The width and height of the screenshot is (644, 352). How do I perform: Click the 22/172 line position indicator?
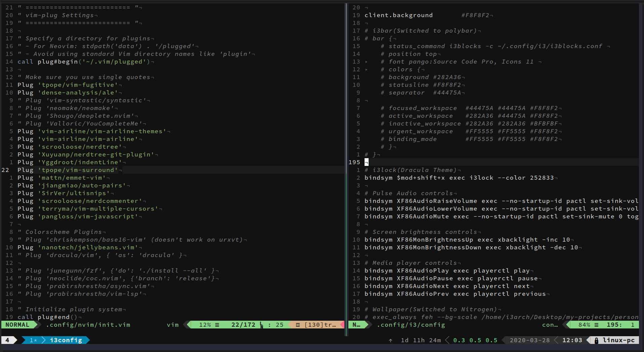coord(243,325)
